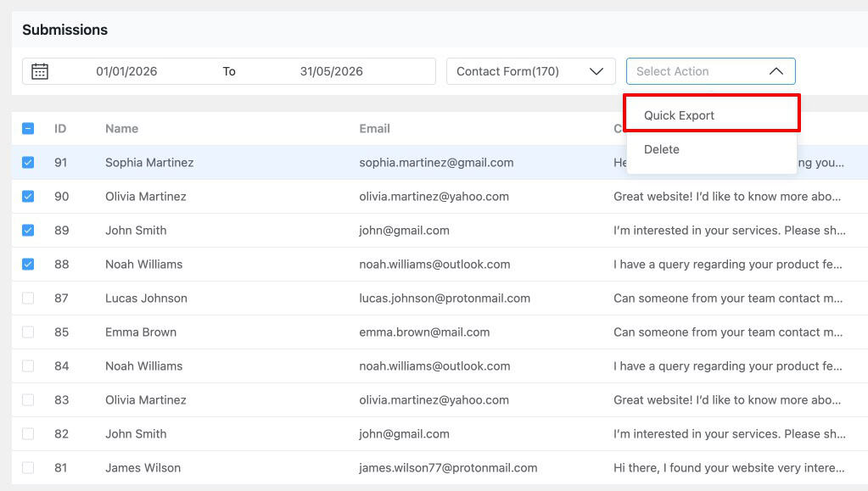Uncheck the row 90 Olivia Martinez checkbox
Screen dimensions: 868x491
pos(28,197)
